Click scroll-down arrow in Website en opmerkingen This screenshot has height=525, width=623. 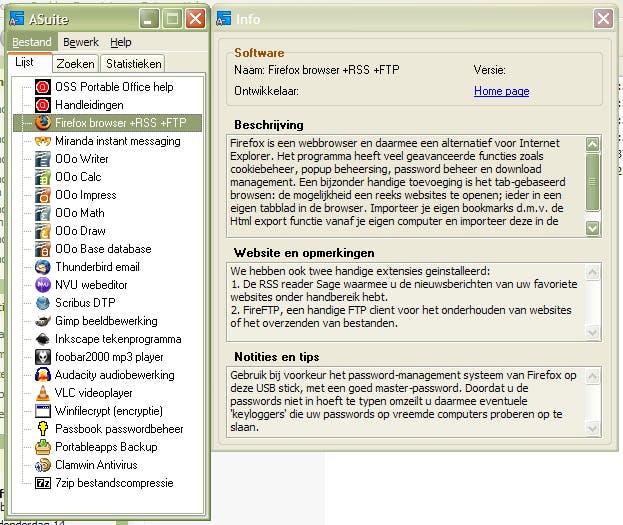click(592, 332)
